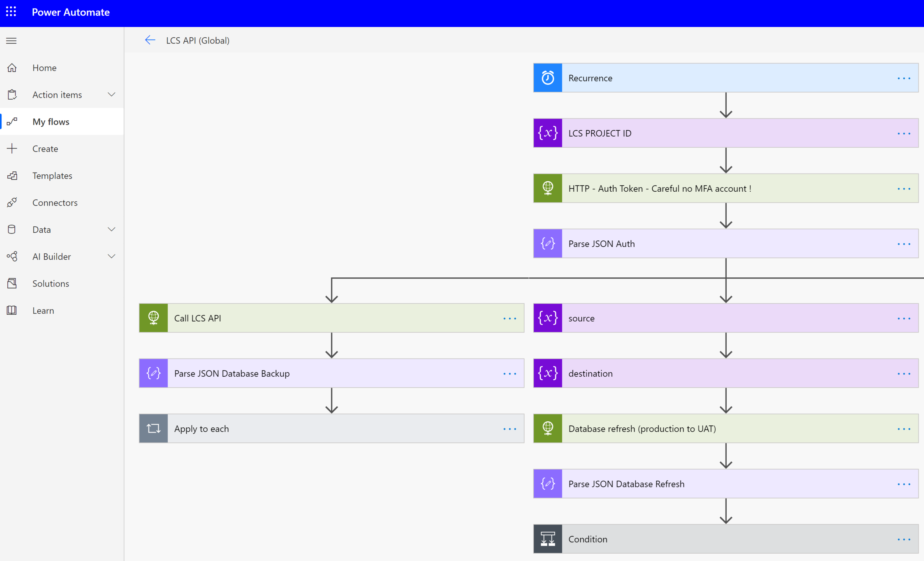Open the Call LCS API options menu
The width and height of the screenshot is (924, 561).
click(x=509, y=318)
